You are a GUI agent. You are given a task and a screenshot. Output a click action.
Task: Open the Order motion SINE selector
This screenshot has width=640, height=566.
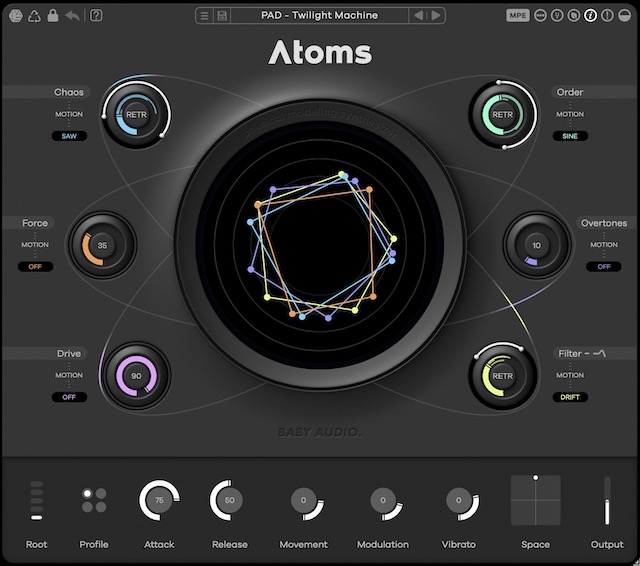tap(570, 136)
